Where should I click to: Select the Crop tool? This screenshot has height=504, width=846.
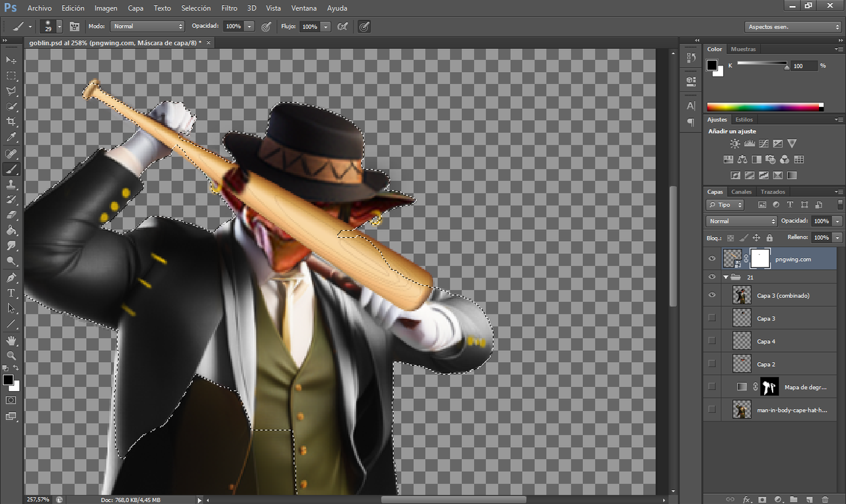pos(11,122)
